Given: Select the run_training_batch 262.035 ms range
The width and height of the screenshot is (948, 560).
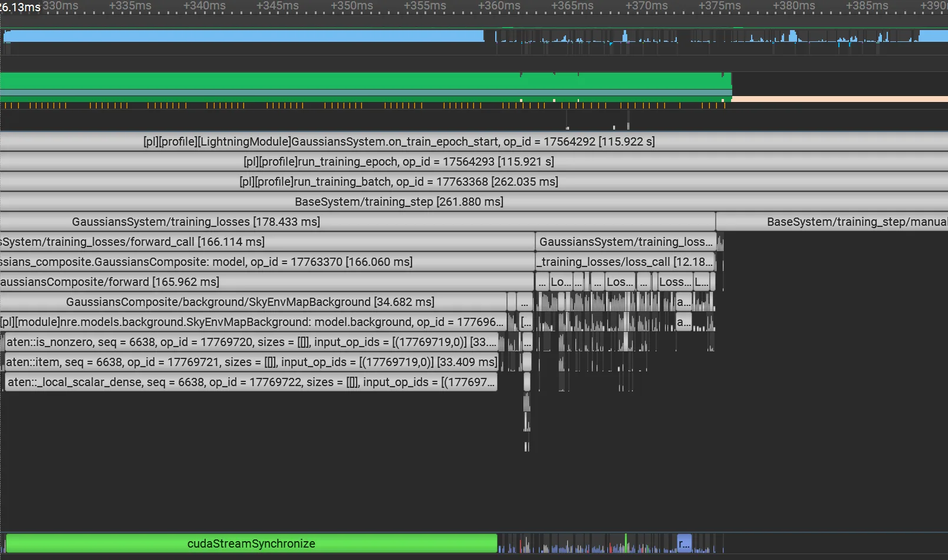Looking at the screenshot, I should click(x=474, y=182).
